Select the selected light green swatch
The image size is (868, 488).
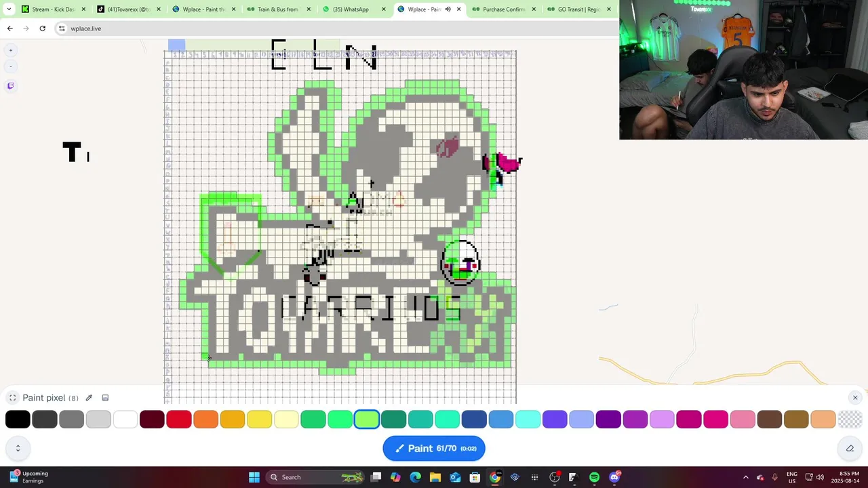click(367, 420)
